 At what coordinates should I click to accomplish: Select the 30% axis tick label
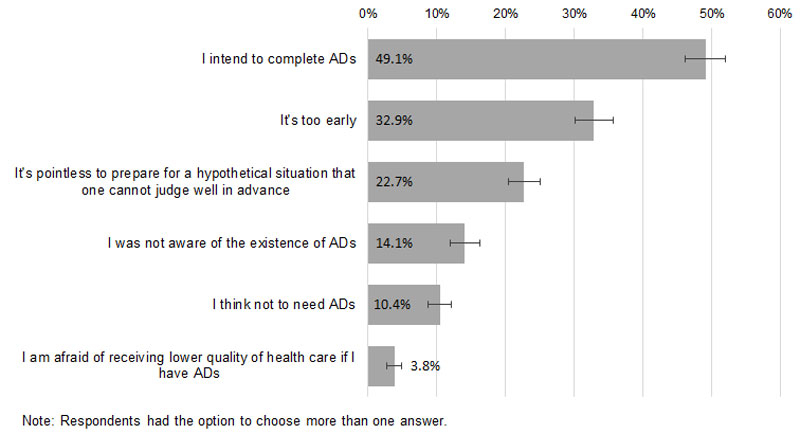pos(573,13)
